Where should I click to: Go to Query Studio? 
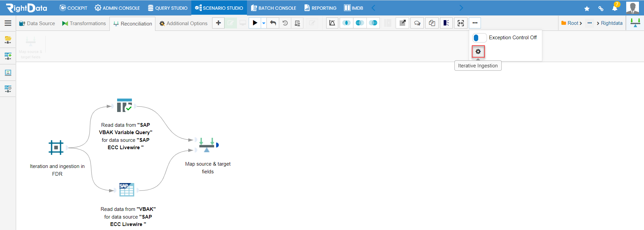click(167, 8)
